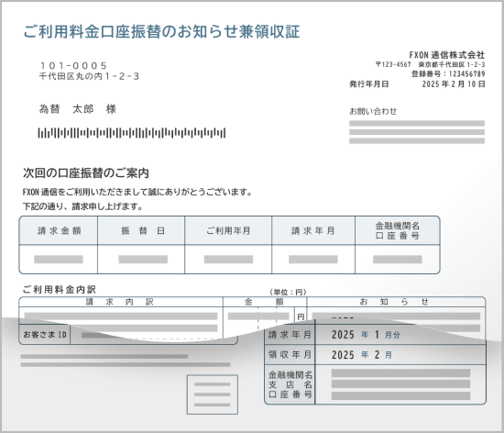The height and width of the screenshot is (433, 504).
Task: Click the line 下記の通り、請求申し上げます。
Action: click(82, 206)
